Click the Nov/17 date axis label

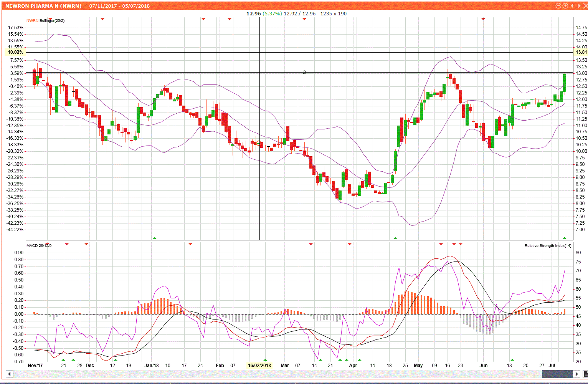pos(35,366)
